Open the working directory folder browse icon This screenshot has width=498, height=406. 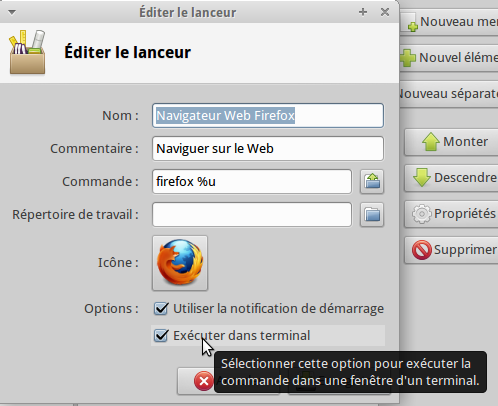(x=372, y=214)
